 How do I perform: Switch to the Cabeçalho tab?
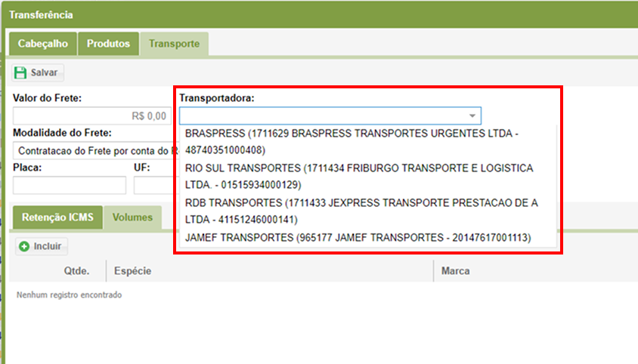[43, 44]
